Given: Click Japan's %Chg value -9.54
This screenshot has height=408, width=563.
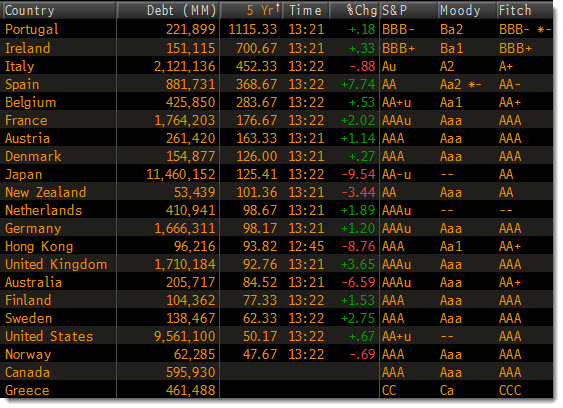Looking at the screenshot, I should pyautogui.click(x=358, y=175).
